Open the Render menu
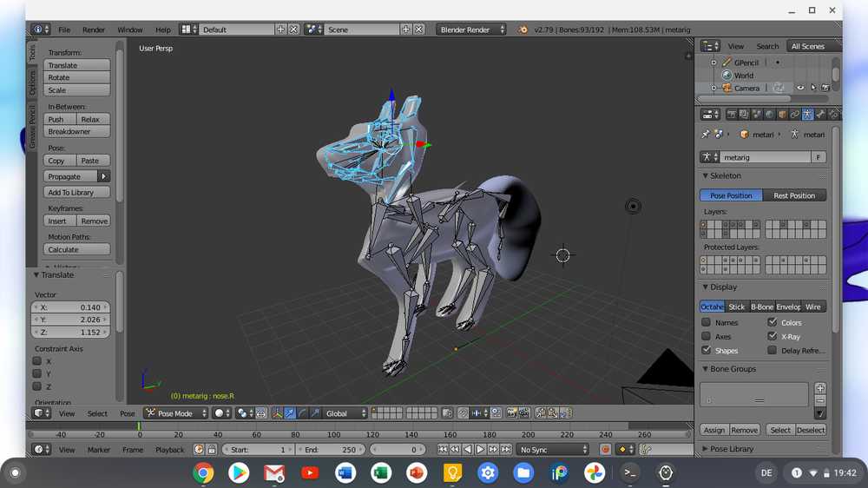Image resolution: width=868 pixels, height=488 pixels. tap(94, 30)
